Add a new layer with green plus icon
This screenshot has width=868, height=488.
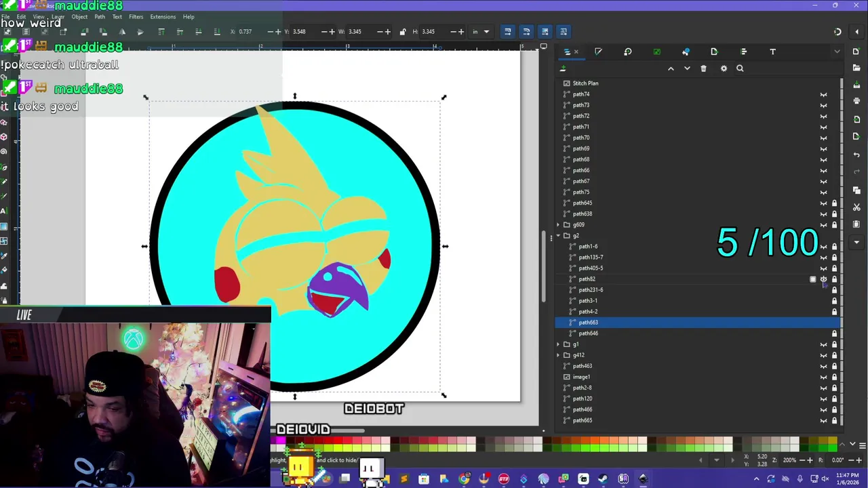pyautogui.click(x=563, y=68)
